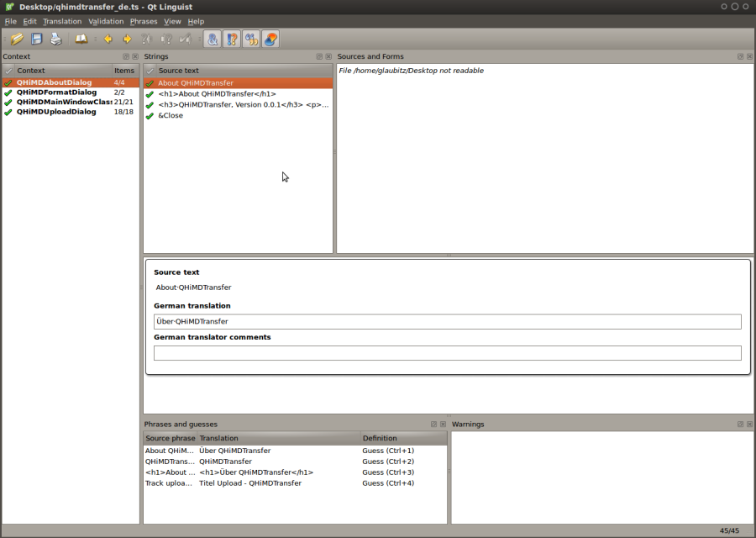Viewport: 756px width, 538px height.
Task: Go to previous item with yellow arrow
Action: (108, 39)
